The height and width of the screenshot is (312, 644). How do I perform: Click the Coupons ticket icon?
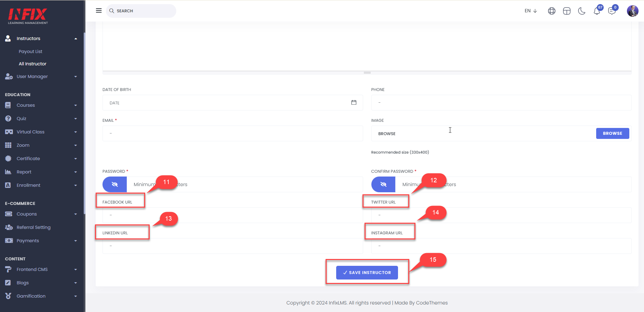[x=9, y=214]
